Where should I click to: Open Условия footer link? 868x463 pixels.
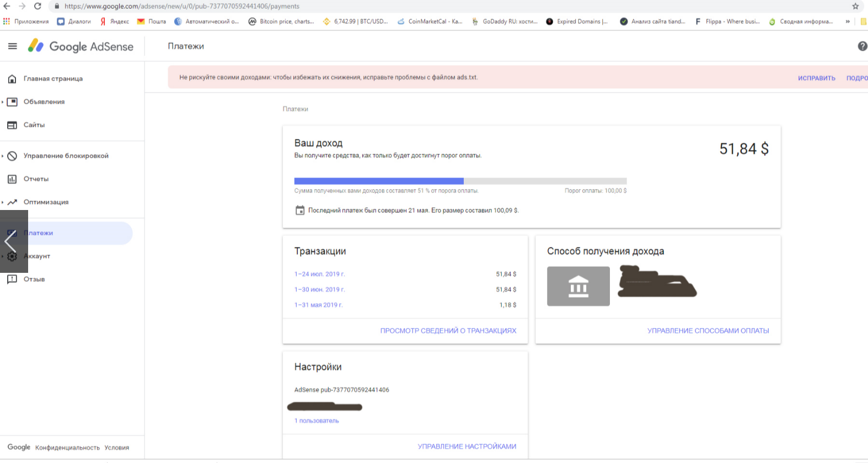(117, 448)
